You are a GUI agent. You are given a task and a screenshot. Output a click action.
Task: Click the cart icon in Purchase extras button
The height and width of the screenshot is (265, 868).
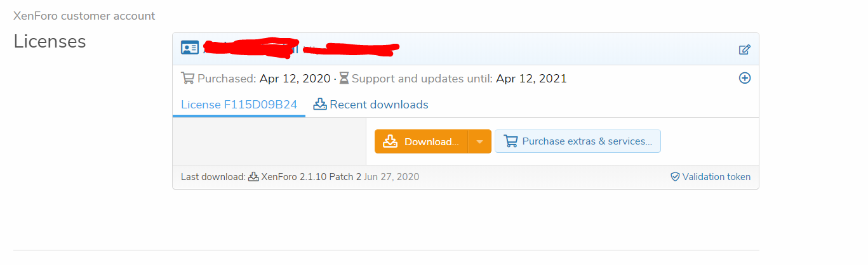tap(511, 141)
